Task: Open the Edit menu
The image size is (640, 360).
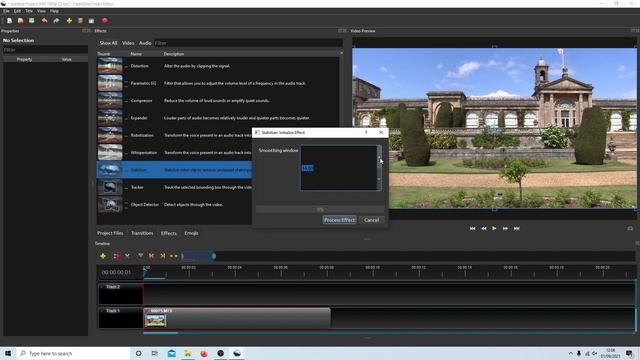Action: click(17, 11)
